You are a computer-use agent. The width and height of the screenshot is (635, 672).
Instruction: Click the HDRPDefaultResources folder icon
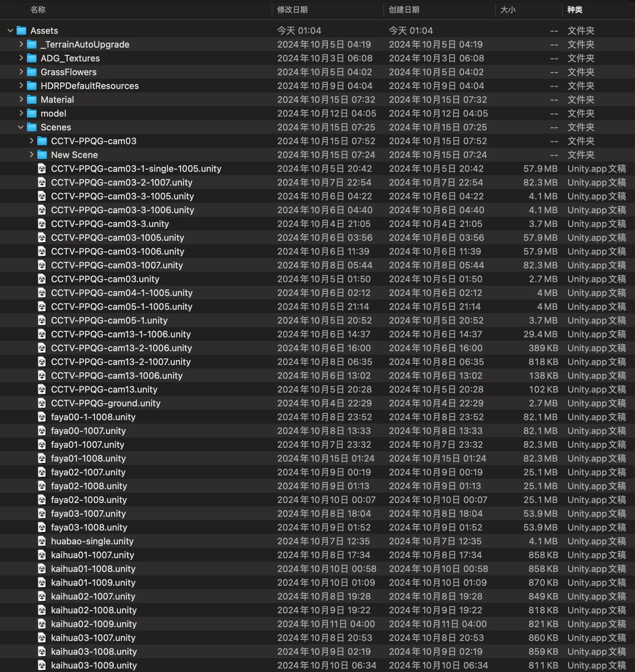coord(32,86)
